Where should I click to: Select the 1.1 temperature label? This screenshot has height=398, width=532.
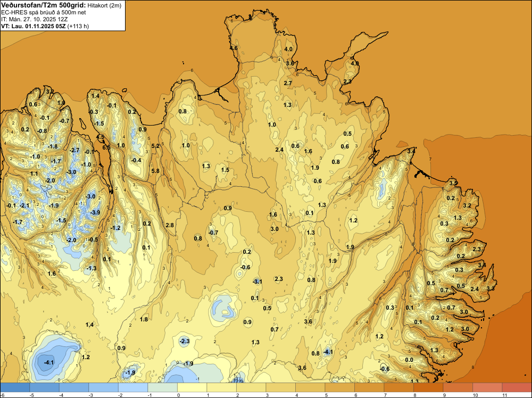(34, 173)
